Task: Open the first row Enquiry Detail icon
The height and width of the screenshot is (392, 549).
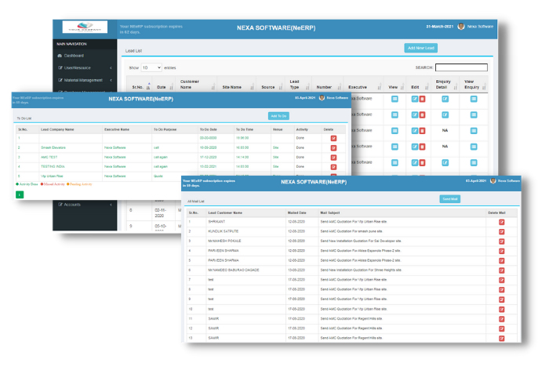Action: (x=445, y=98)
